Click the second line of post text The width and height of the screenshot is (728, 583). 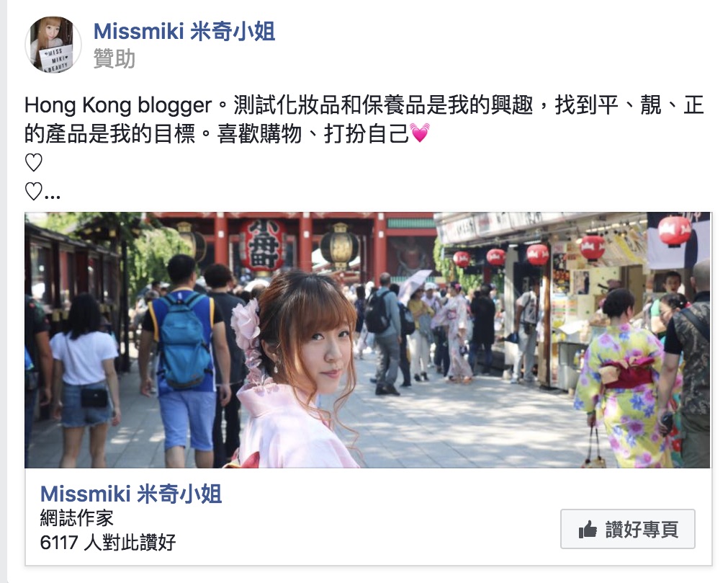[x=227, y=134]
